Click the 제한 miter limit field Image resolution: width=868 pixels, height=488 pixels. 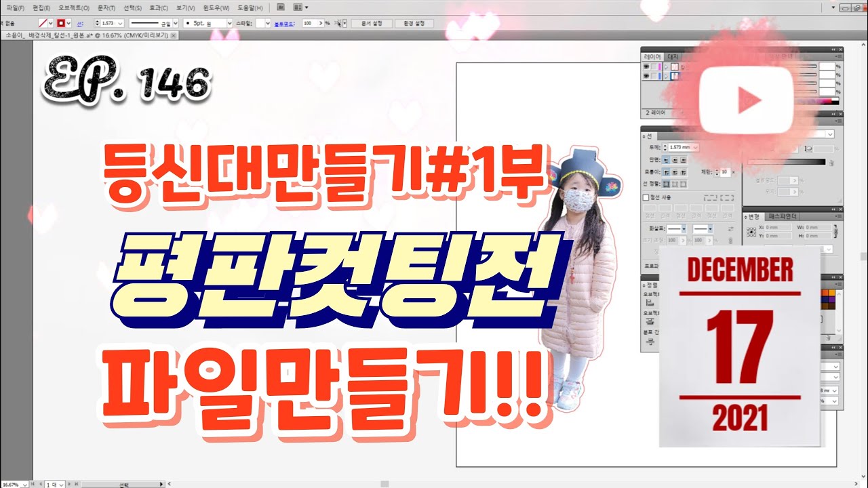[x=725, y=172]
